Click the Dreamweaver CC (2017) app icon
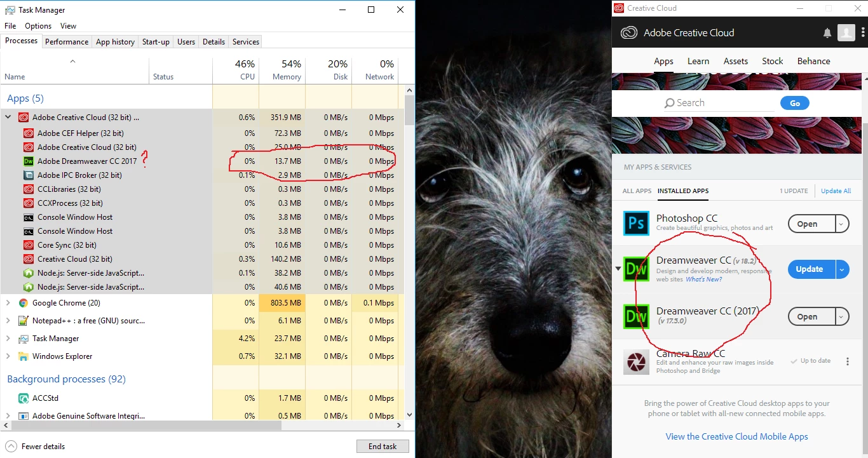 click(636, 316)
